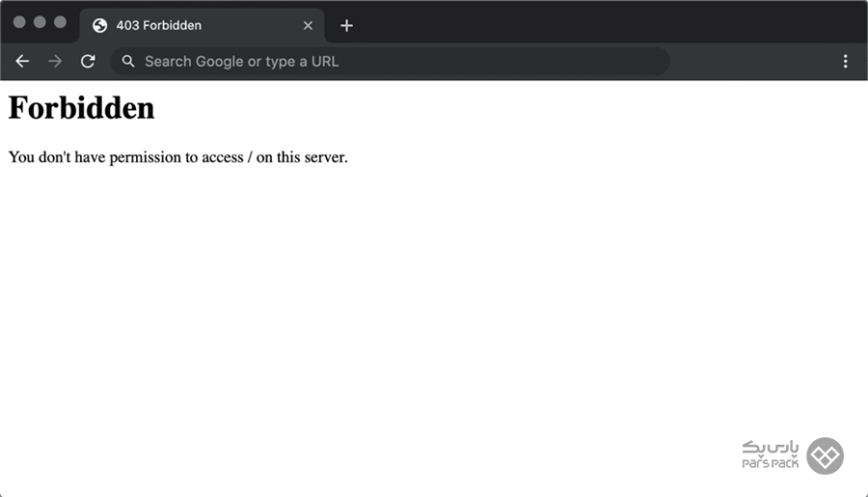The width and height of the screenshot is (868, 497).
Task: Click the Forbidden heading
Action: (x=81, y=108)
